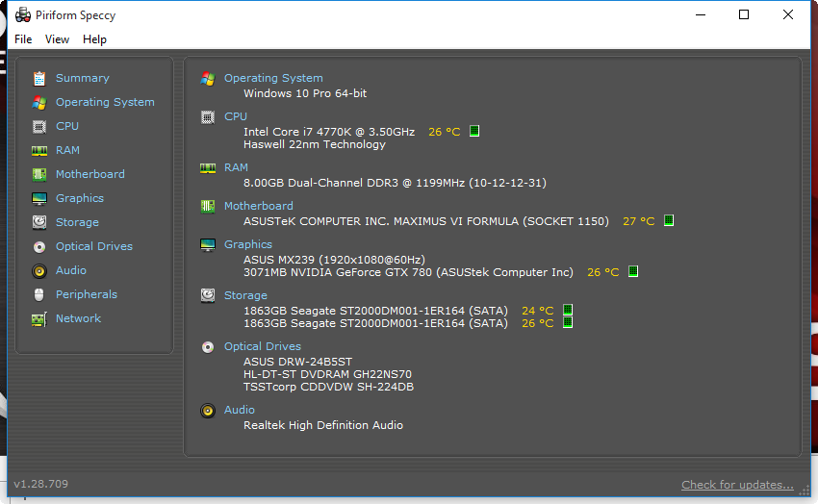Viewport: 818px width, 504px height.
Task: Click Realtek High Definition Audio text
Action: pyautogui.click(x=323, y=425)
